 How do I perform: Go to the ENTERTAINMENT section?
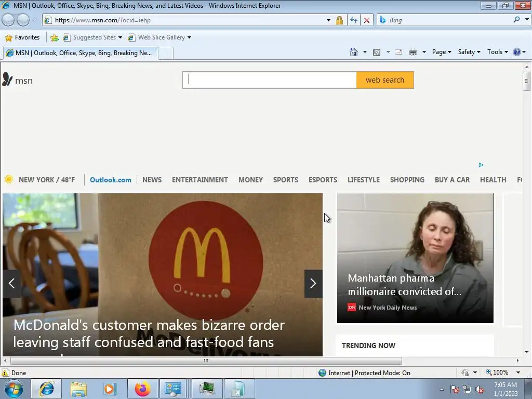click(x=200, y=180)
